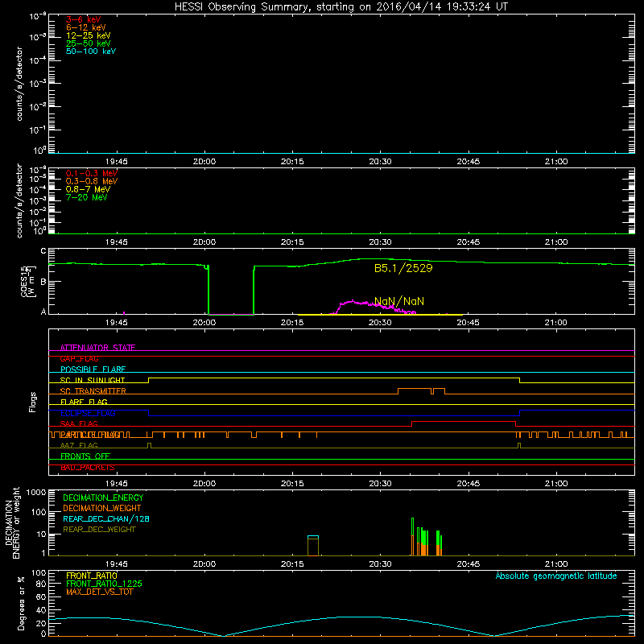Click the NaN/NaN annotation
The height and width of the screenshot is (644, 644).
(x=399, y=301)
